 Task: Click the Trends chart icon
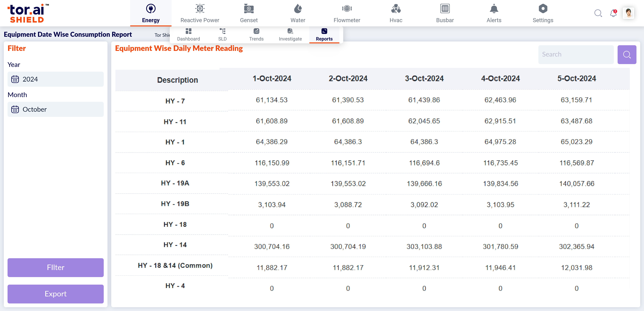pyautogui.click(x=256, y=31)
